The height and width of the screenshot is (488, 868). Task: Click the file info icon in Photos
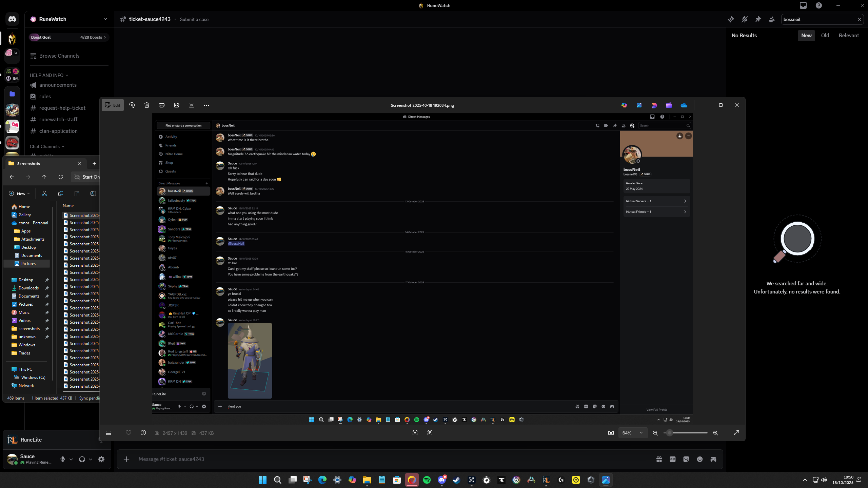click(x=143, y=433)
